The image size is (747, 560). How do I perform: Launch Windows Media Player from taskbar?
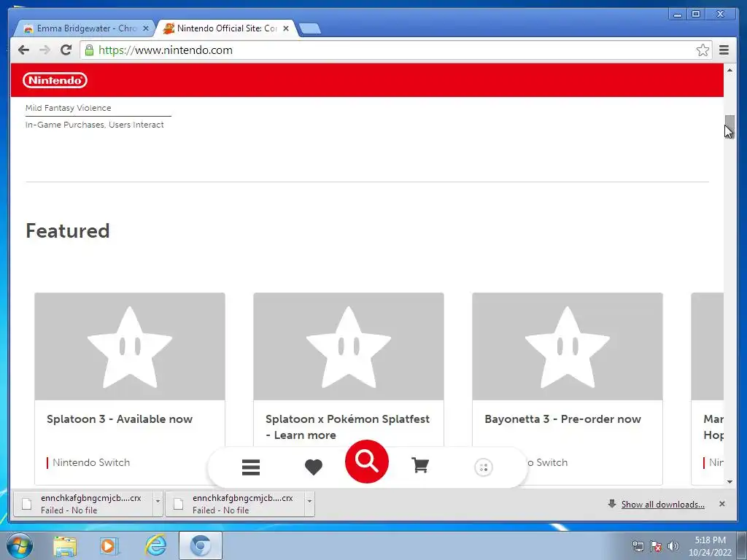coord(109,545)
